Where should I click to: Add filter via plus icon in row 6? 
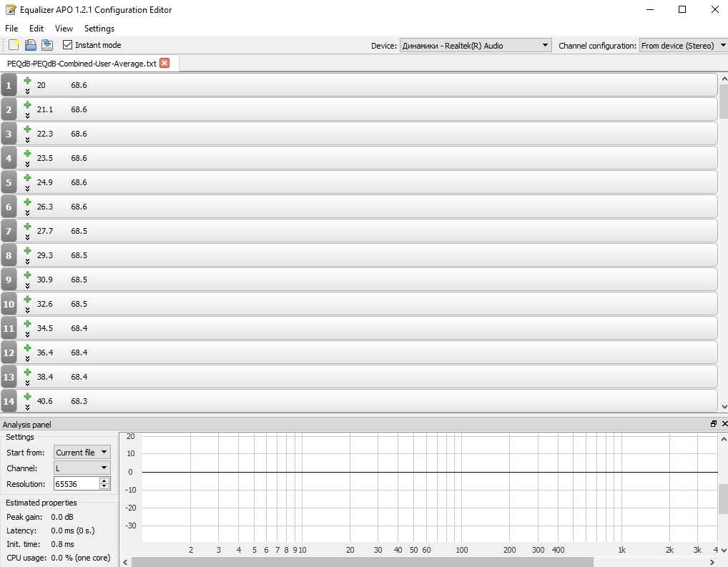[x=27, y=202]
